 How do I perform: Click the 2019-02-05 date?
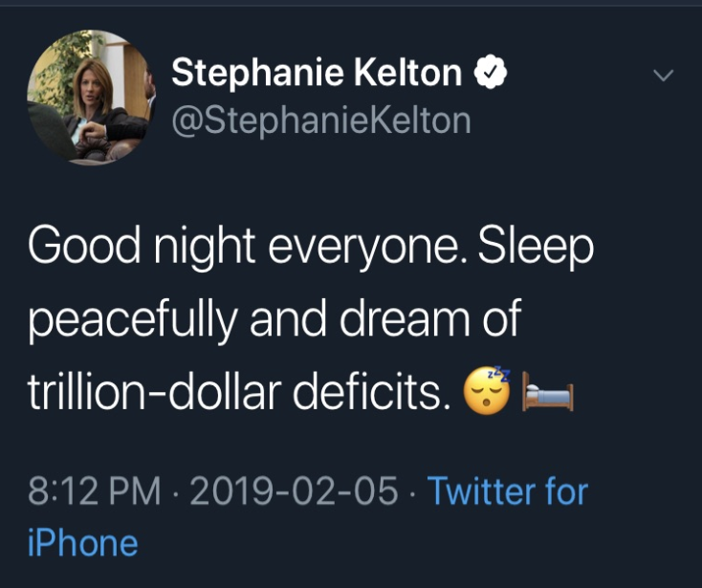[295, 491]
